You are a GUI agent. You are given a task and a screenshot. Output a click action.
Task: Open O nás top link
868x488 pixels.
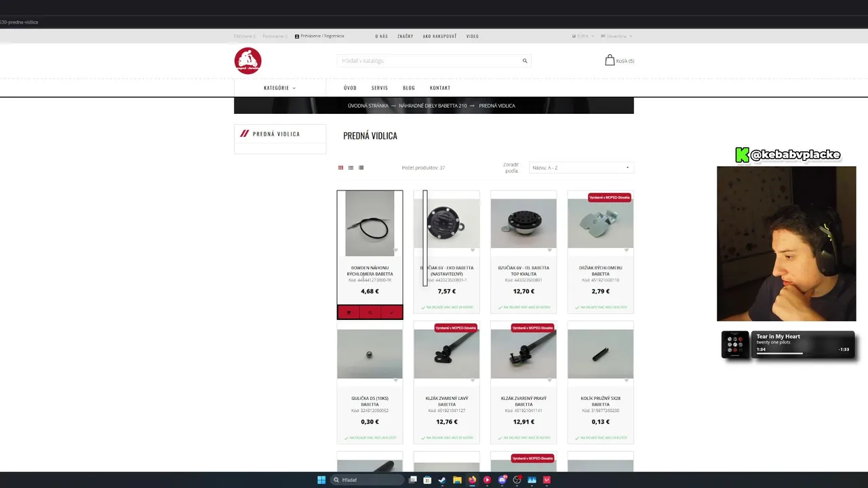pyautogui.click(x=382, y=36)
